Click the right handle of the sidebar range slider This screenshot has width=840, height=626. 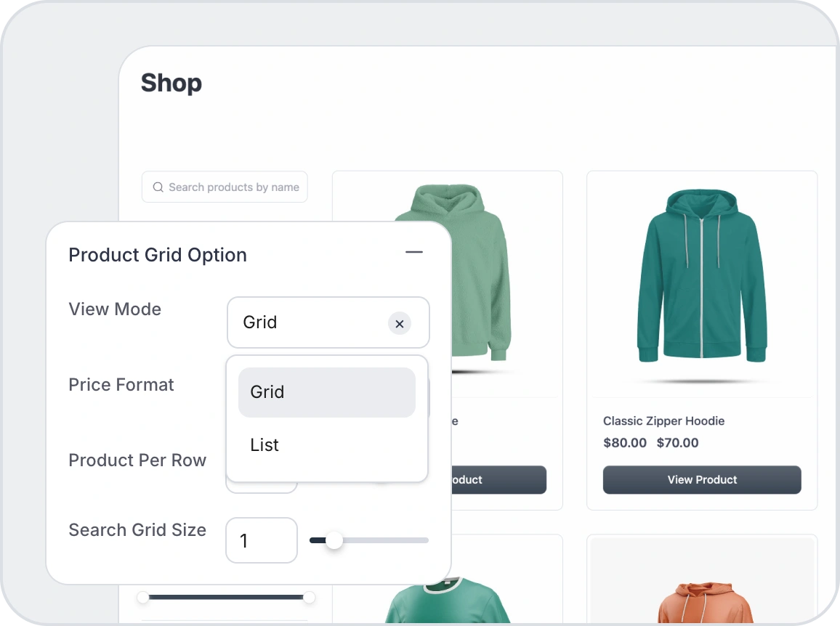click(309, 597)
